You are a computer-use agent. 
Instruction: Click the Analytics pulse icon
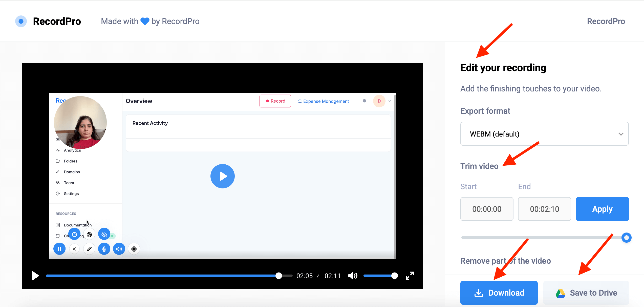click(58, 150)
